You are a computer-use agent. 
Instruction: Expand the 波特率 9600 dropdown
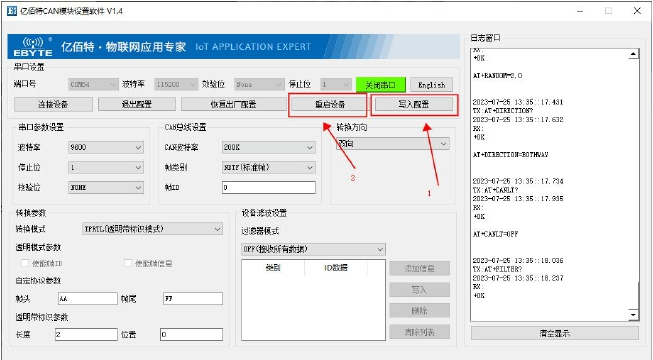[106, 148]
